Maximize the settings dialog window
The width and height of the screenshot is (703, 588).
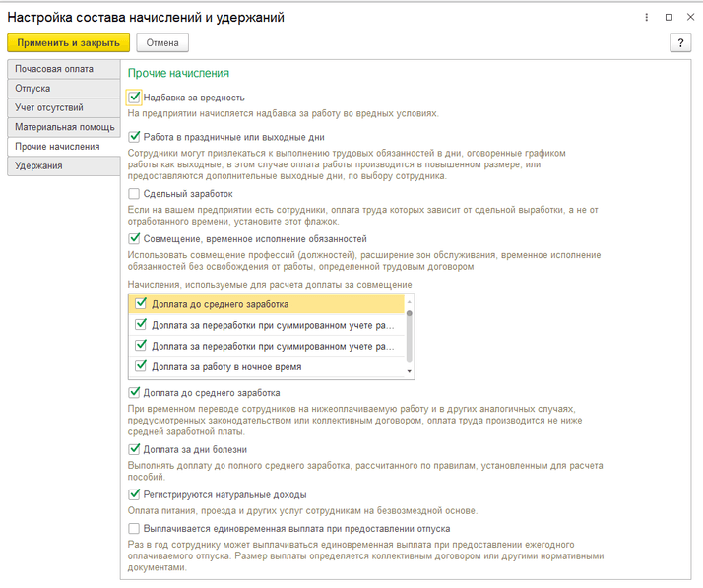point(669,17)
